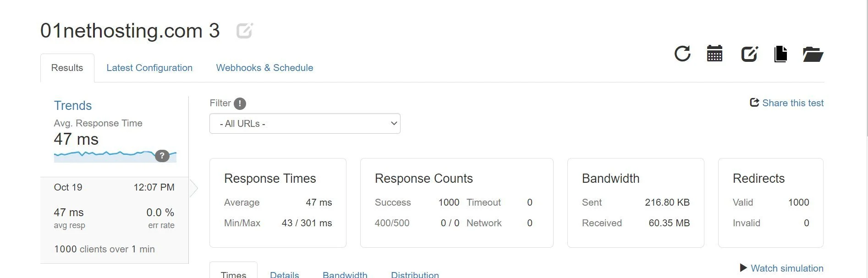Screen dimensions: 868x278
Task: Click the 400/500 count 0 / 0 value
Action: (450, 223)
